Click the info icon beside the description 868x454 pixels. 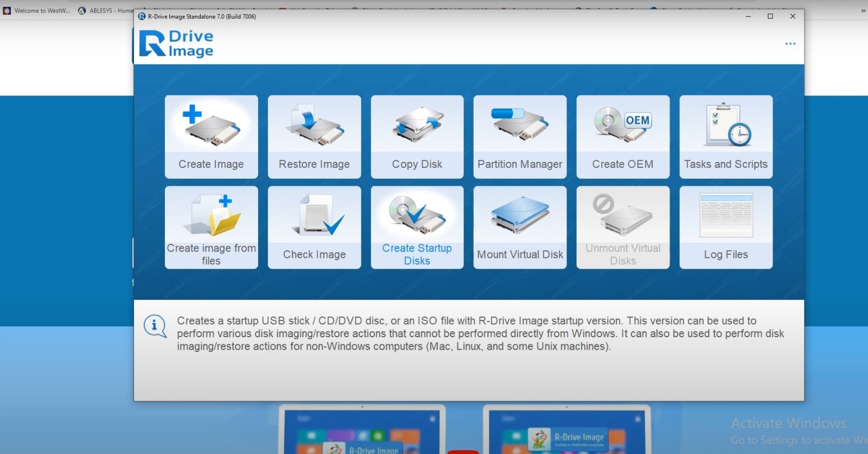(x=155, y=326)
